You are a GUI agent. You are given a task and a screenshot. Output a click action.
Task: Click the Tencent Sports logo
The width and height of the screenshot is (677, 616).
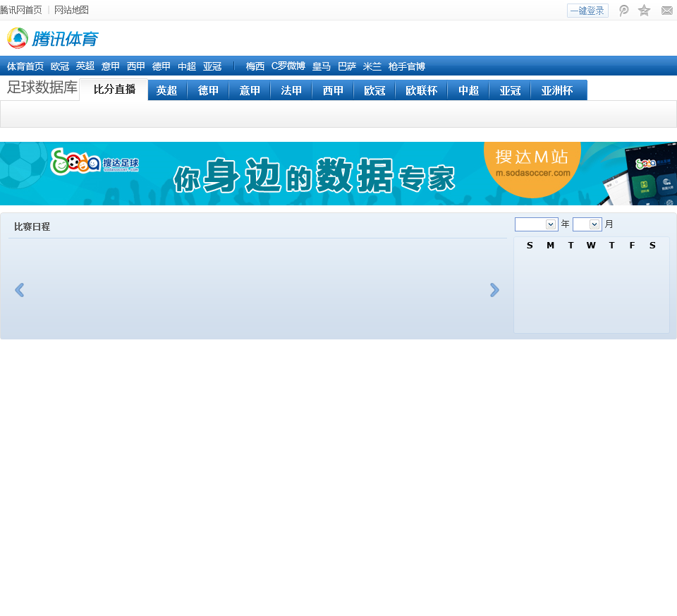click(x=53, y=38)
